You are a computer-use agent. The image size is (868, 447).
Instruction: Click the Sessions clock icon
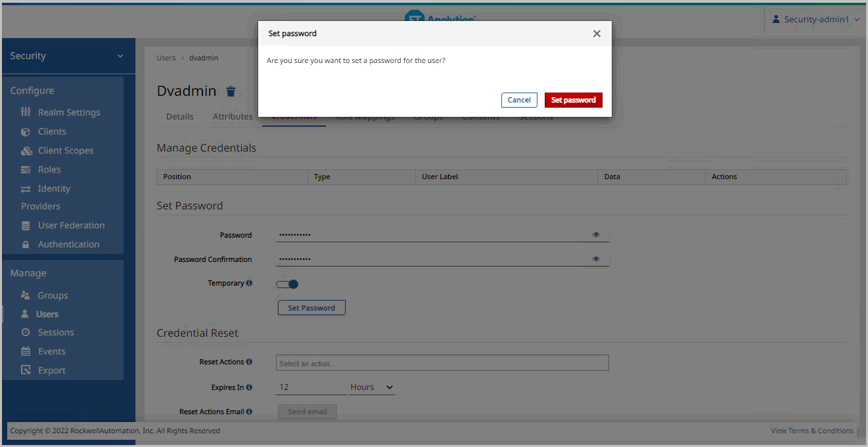coord(26,332)
